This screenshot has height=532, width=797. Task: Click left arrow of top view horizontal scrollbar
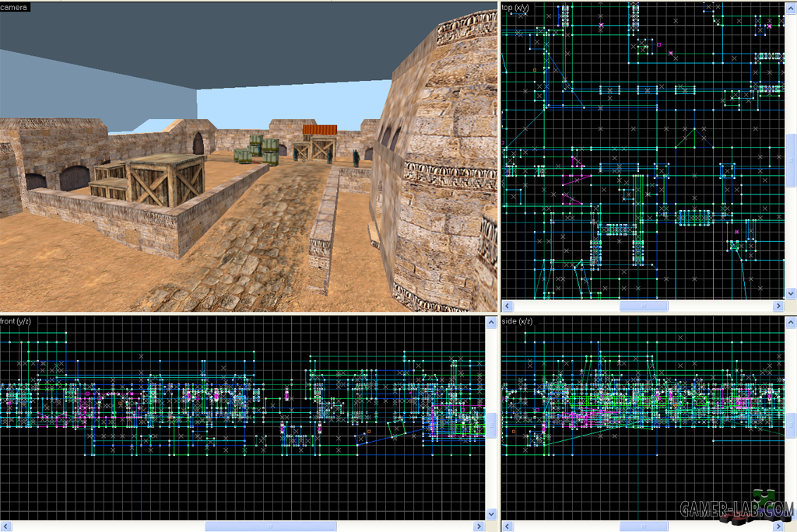coord(507,306)
